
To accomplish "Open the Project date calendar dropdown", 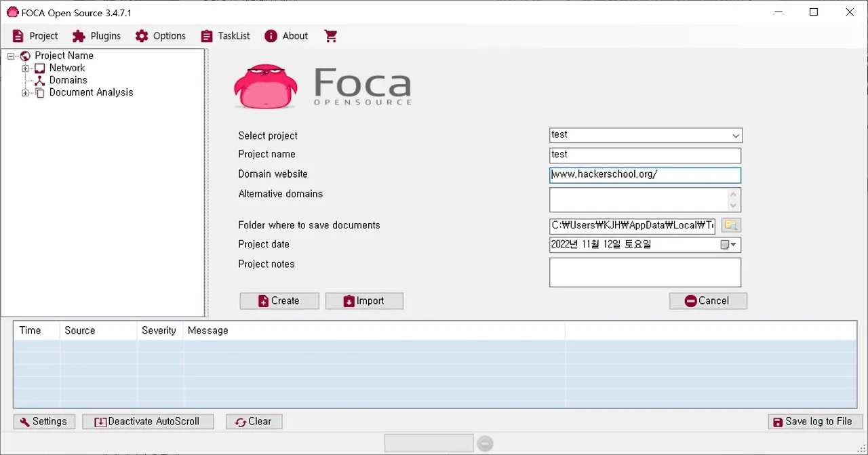I will tap(730, 245).
